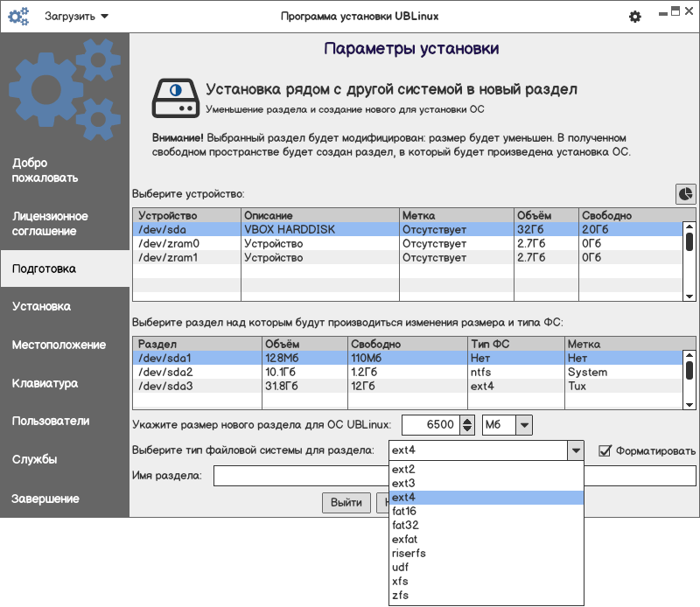Choose ext3 from filesystem list
The height and width of the screenshot is (607, 700).
pyautogui.click(x=486, y=484)
